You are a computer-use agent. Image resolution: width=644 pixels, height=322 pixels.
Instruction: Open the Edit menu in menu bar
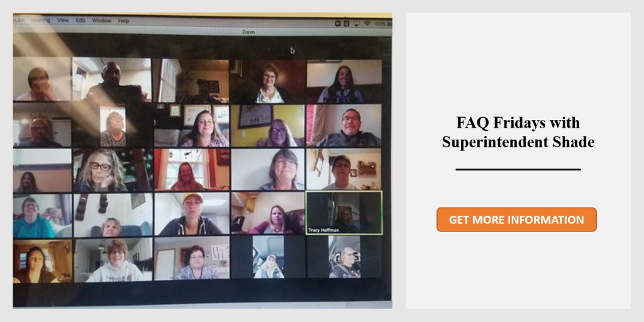point(80,21)
